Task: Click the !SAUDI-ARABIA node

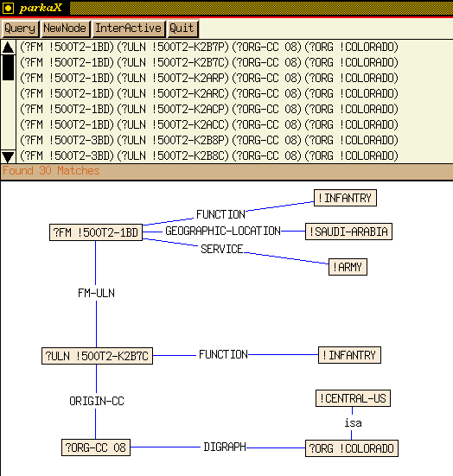Action: 348,232
